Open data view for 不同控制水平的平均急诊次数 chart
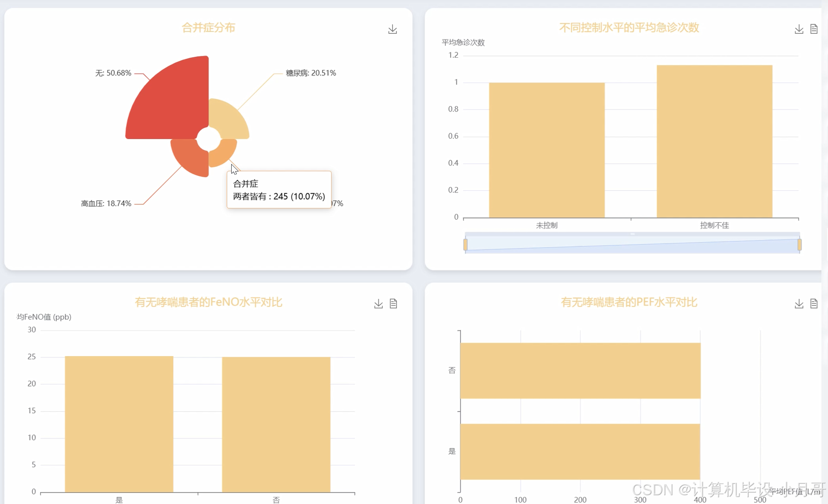This screenshot has width=828, height=504. [x=814, y=29]
